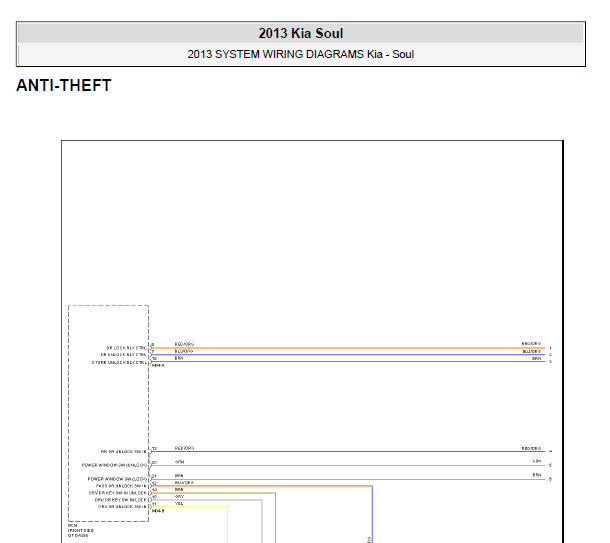Click 'BLU/ORG' label near terminal 2
The height and width of the screenshot is (543, 610).
(x=531, y=351)
